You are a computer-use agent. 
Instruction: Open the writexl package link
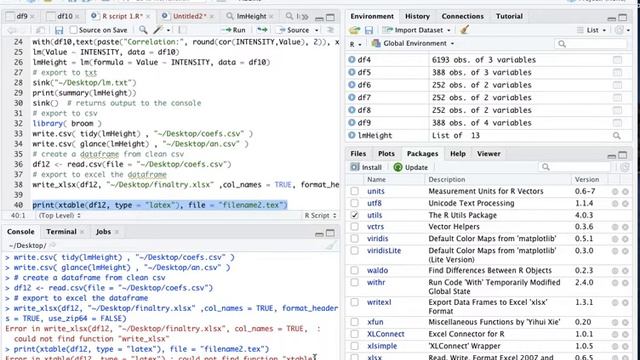click(379, 302)
